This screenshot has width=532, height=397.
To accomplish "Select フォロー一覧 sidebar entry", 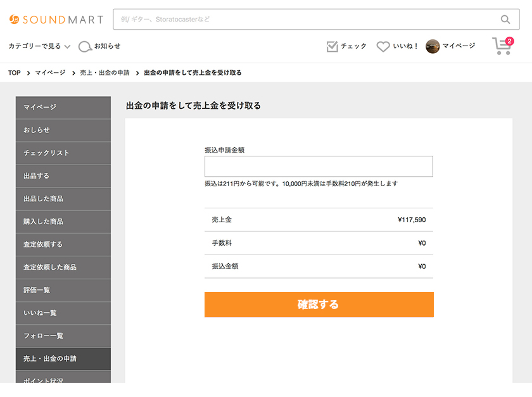I will click(x=63, y=336).
